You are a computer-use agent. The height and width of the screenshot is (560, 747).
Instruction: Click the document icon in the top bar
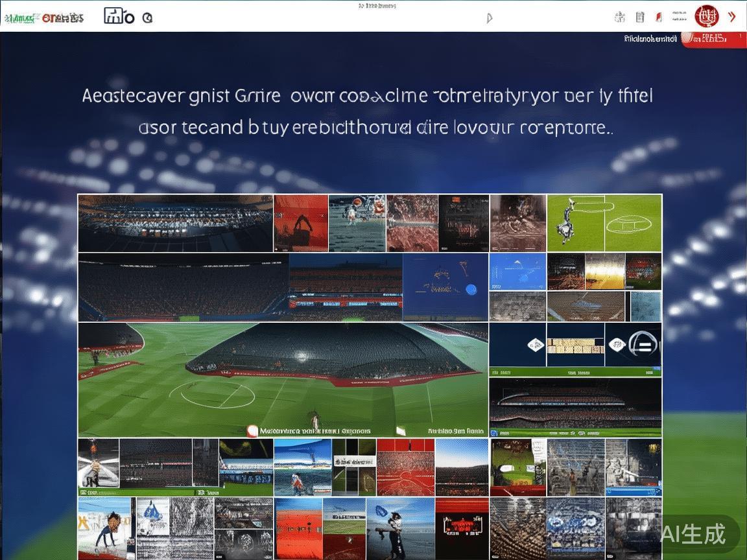click(640, 17)
